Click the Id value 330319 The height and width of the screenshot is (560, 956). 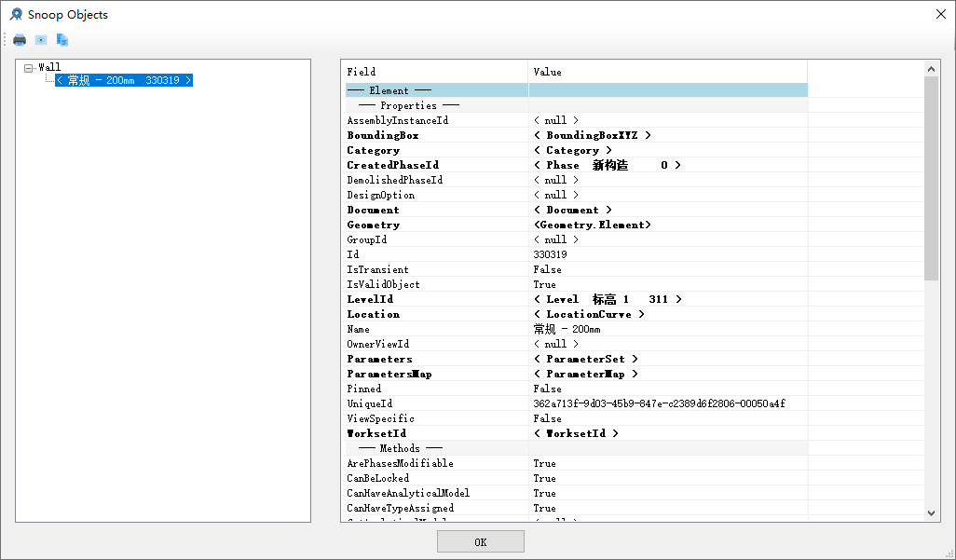click(x=550, y=254)
